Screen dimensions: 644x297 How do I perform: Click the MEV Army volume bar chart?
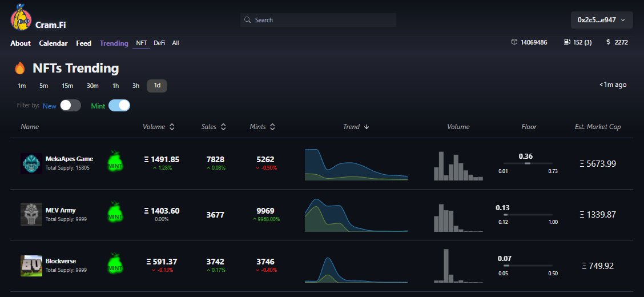pos(458,218)
